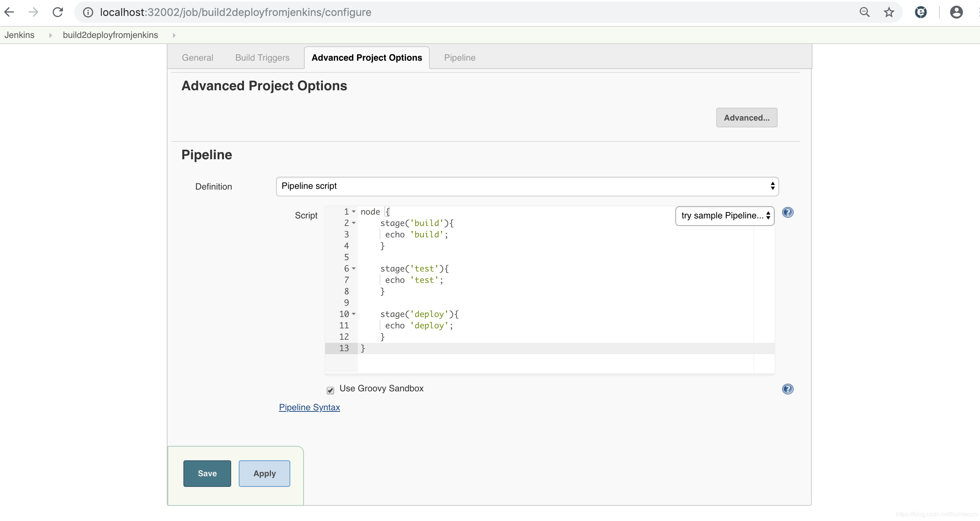Switch to the Build Triggers tab
Viewport: 980px width, 521px height.
262,57
